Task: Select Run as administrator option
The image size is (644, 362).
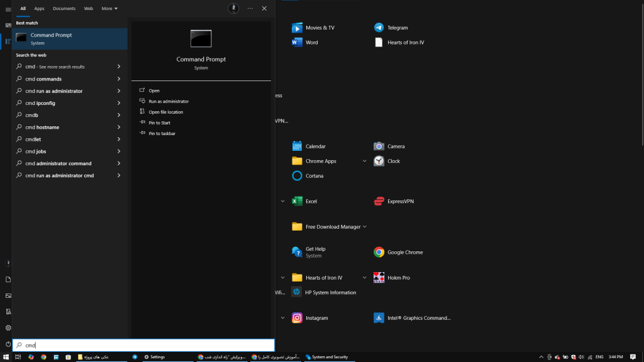Action: point(168,101)
